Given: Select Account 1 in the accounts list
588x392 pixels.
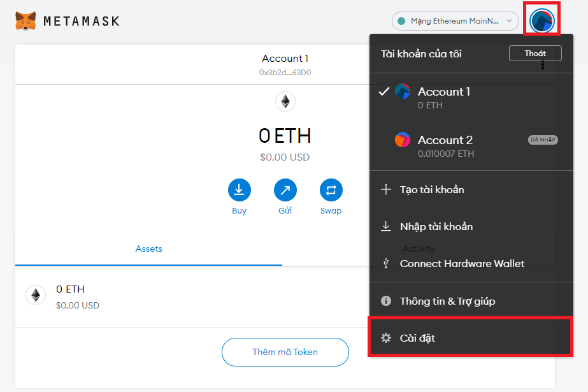Looking at the screenshot, I should 471,98.
